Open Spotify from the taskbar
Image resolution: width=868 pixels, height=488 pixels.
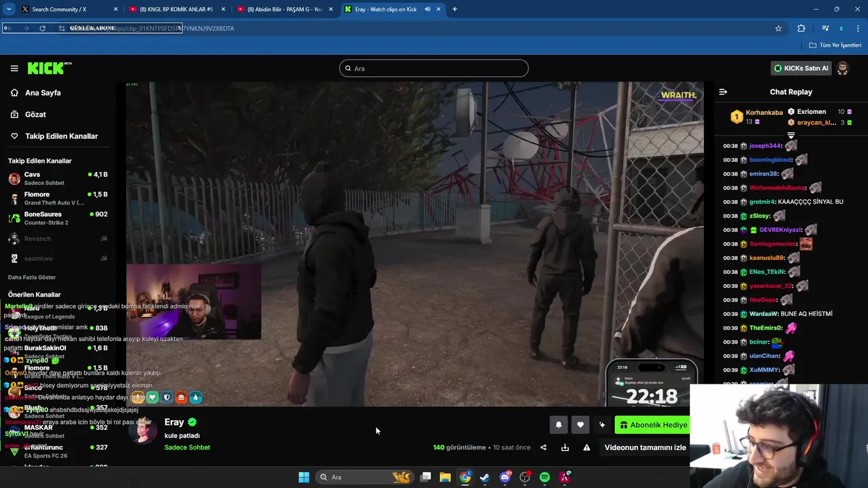pyautogui.click(x=545, y=477)
